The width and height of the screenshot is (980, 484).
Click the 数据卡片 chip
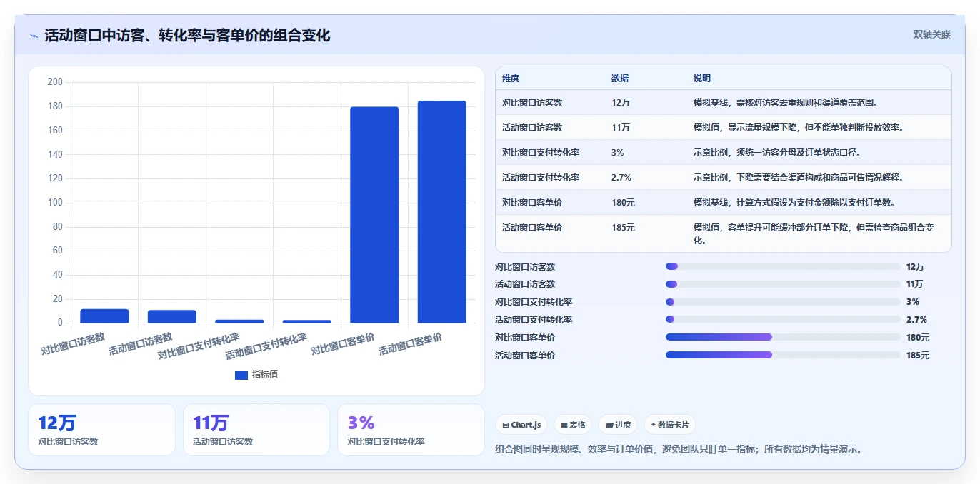point(670,425)
